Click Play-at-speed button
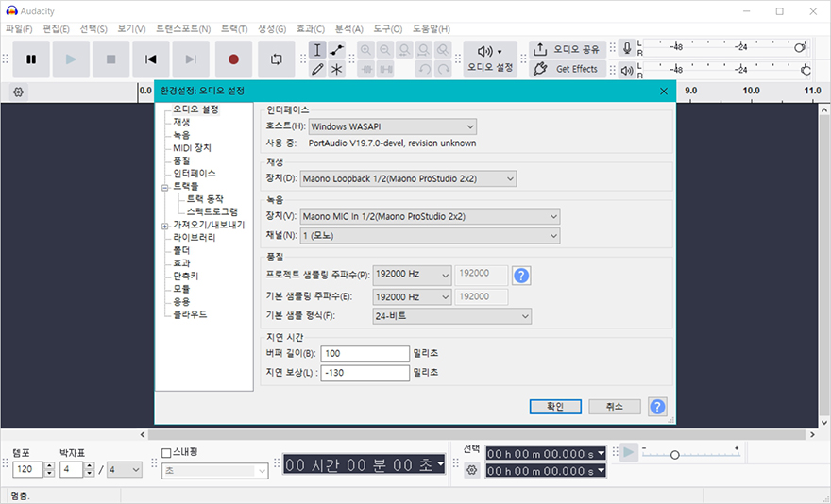This screenshot has width=831, height=504. point(629,453)
